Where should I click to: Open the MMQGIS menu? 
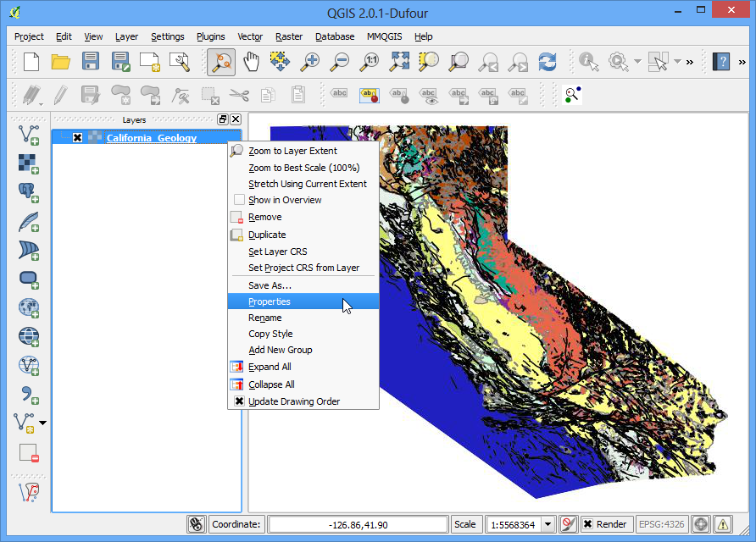(x=384, y=36)
